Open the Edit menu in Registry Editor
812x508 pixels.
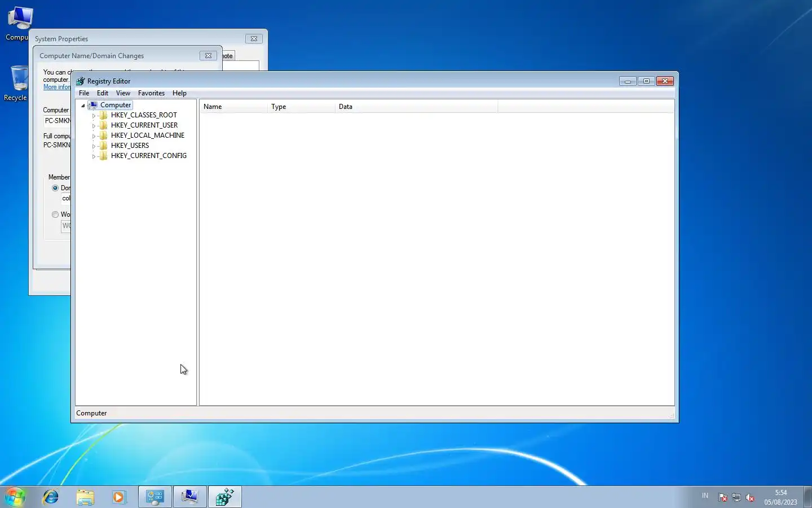click(x=103, y=93)
